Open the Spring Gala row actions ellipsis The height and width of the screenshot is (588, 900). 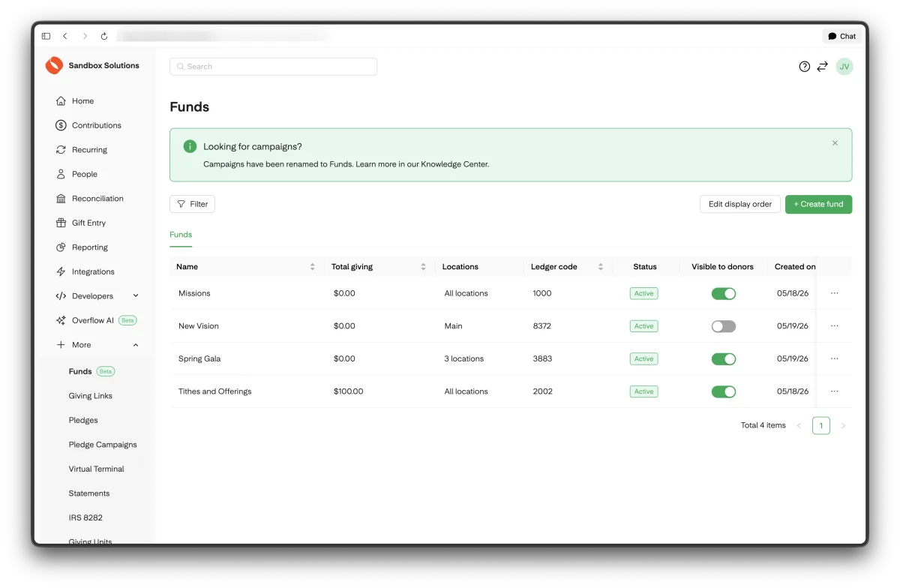[x=835, y=358]
